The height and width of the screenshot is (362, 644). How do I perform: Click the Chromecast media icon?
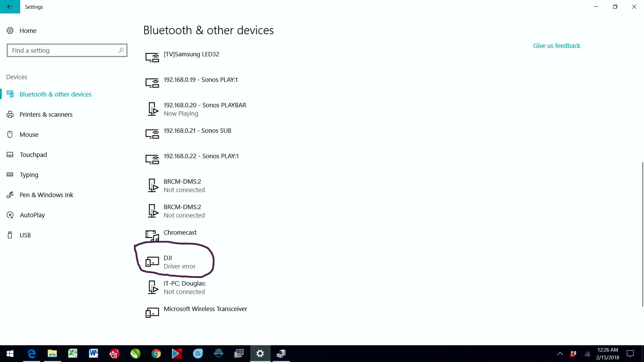click(x=152, y=236)
